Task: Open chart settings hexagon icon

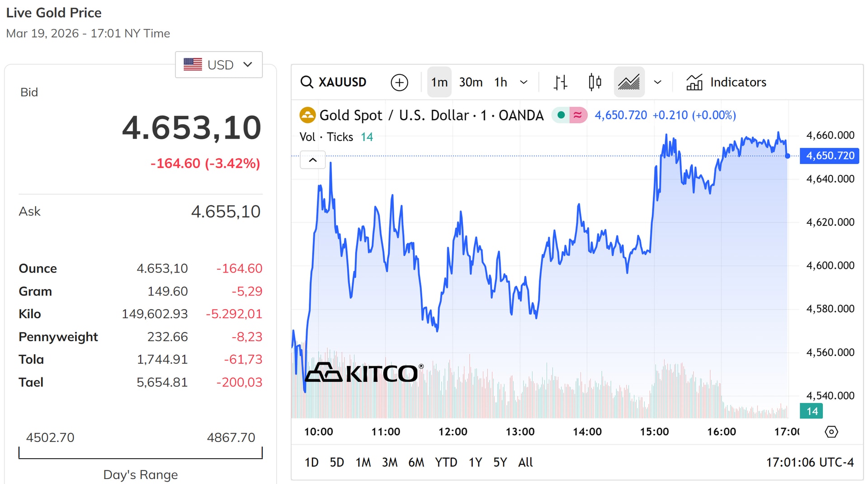Action: coord(831,432)
